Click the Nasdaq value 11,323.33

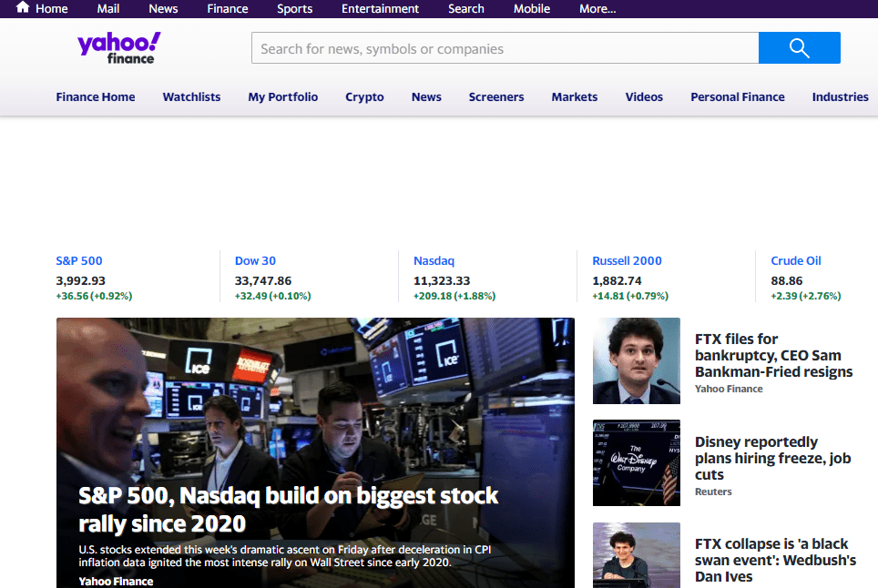coord(442,281)
